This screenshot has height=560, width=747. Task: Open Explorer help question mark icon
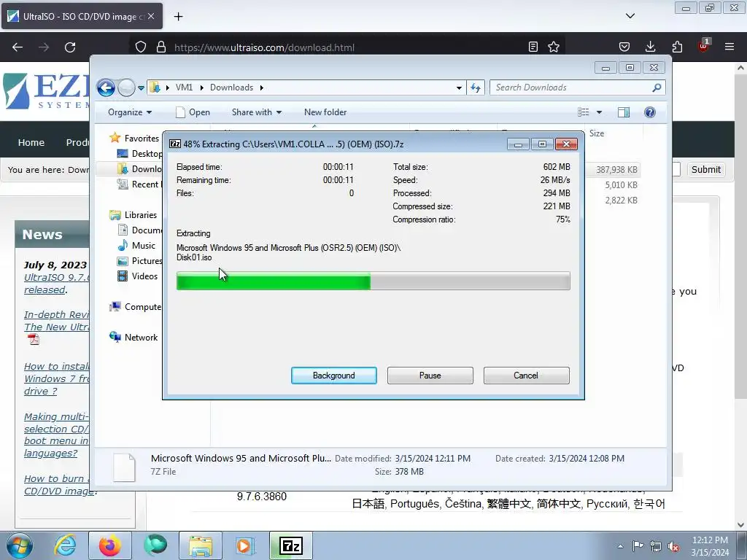coord(650,112)
